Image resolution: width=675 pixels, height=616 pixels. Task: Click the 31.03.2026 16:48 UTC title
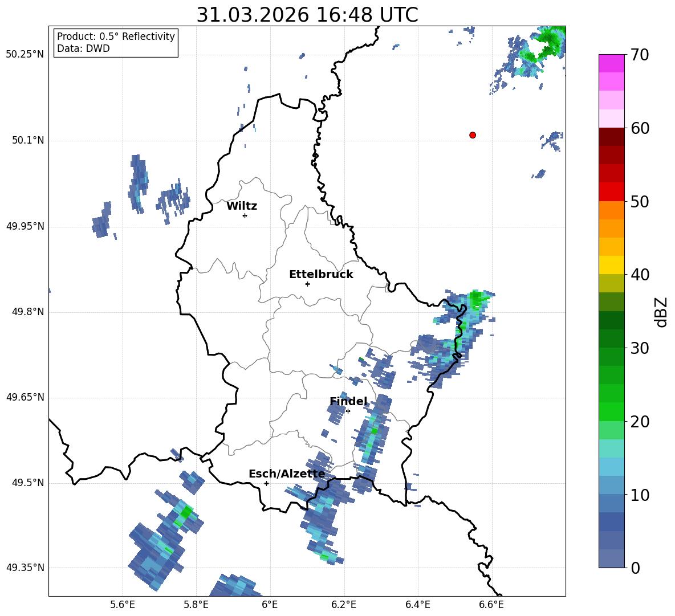click(307, 15)
